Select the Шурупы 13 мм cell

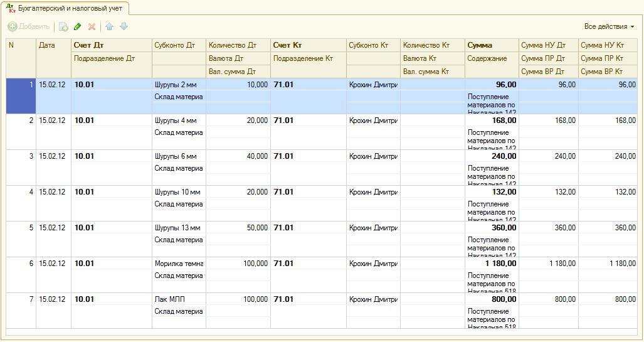[179, 228]
